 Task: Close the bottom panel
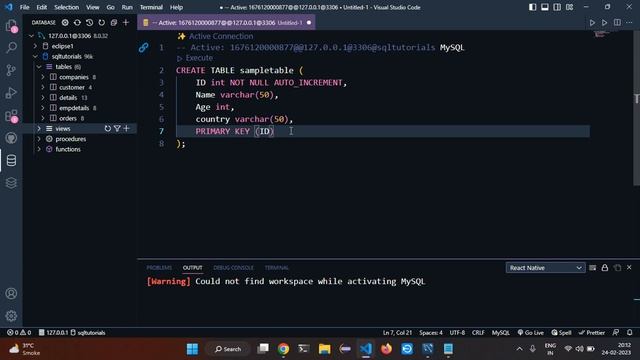pyautogui.click(x=629, y=267)
